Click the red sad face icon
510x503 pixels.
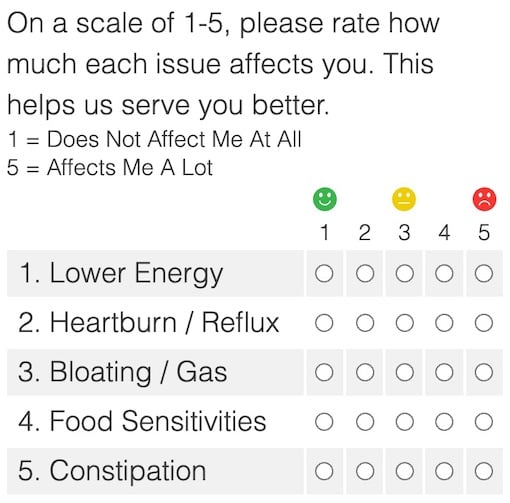click(x=484, y=199)
